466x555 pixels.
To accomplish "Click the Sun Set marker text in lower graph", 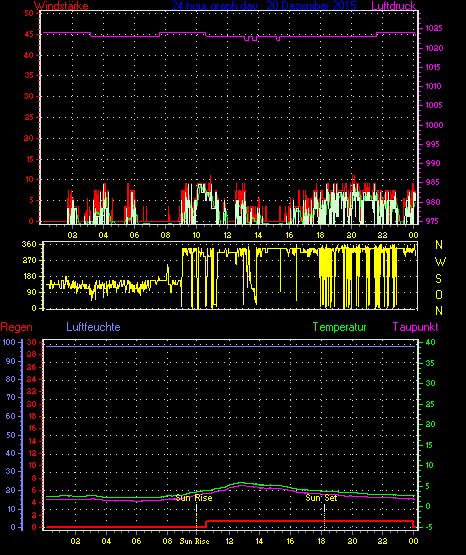I will coord(321,498).
